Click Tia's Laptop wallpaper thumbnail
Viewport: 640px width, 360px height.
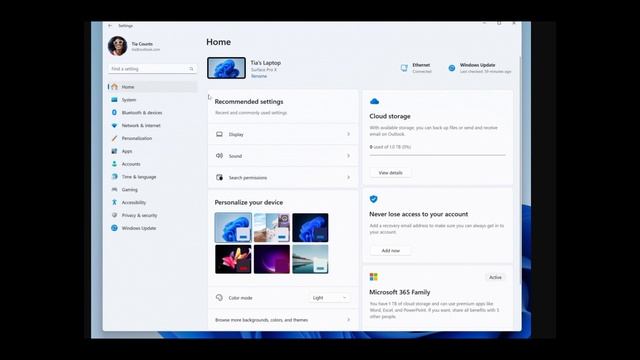point(227,68)
